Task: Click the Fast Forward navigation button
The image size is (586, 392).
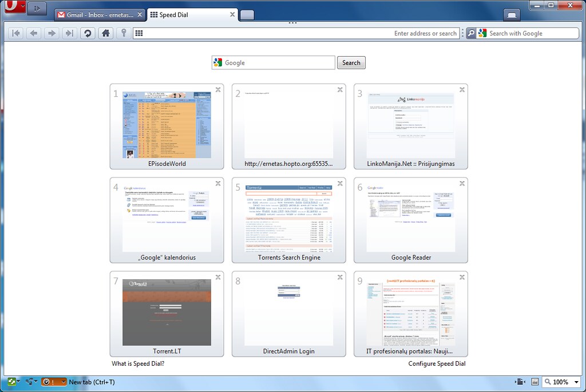Action: click(69, 33)
